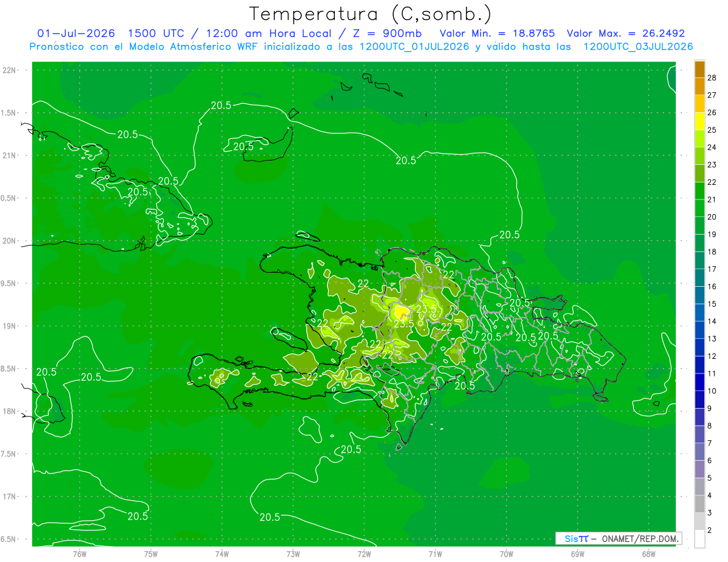
Task: Click the colorbar tick label "24"
Action: pyautogui.click(x=712, y=147)
